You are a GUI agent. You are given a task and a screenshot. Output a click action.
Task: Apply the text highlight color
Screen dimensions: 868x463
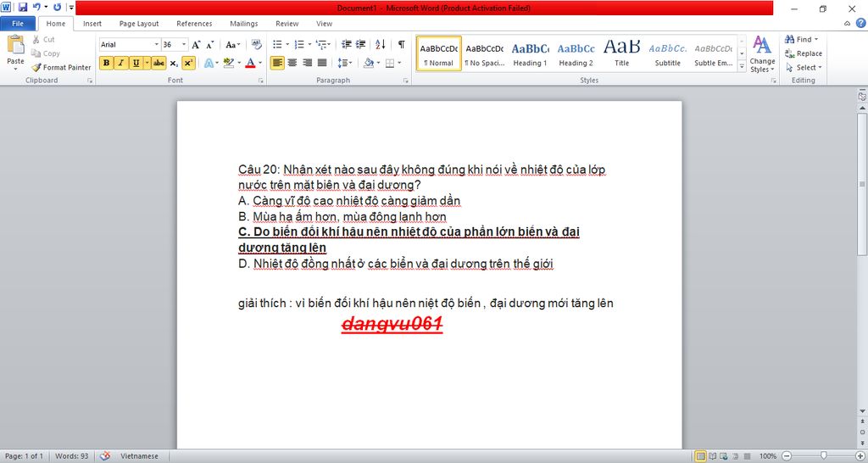[x=228, y=63]
